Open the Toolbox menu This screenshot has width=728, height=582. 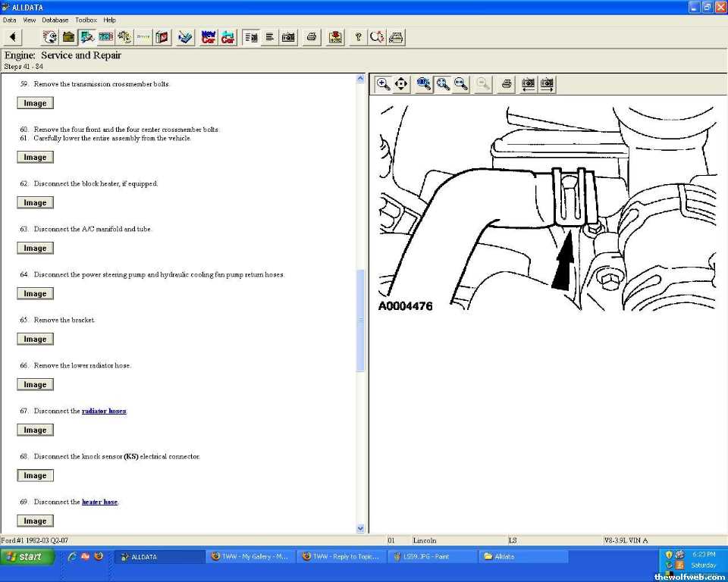point(86,20)
